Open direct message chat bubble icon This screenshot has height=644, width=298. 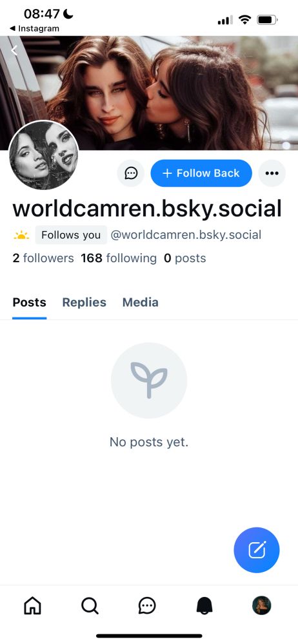coord(131,173)
